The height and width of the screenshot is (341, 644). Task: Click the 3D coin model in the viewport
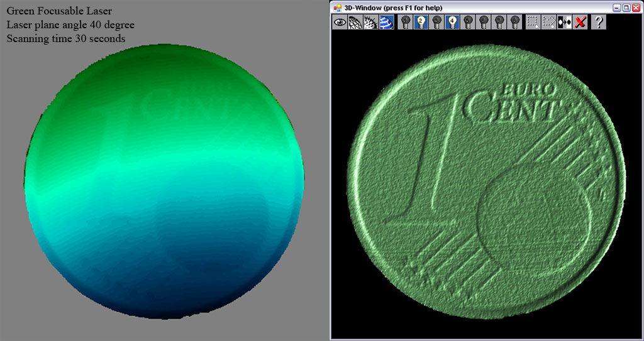(x=487, y=182)
